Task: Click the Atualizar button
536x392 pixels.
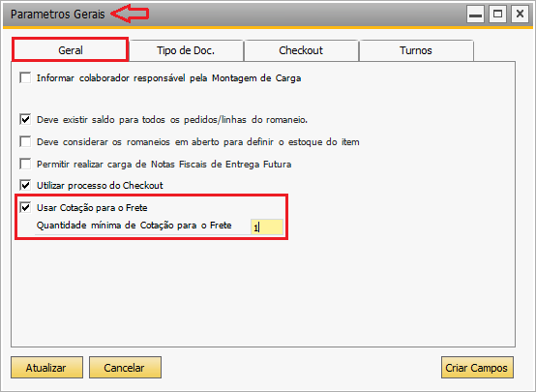Action: (46, 368)
